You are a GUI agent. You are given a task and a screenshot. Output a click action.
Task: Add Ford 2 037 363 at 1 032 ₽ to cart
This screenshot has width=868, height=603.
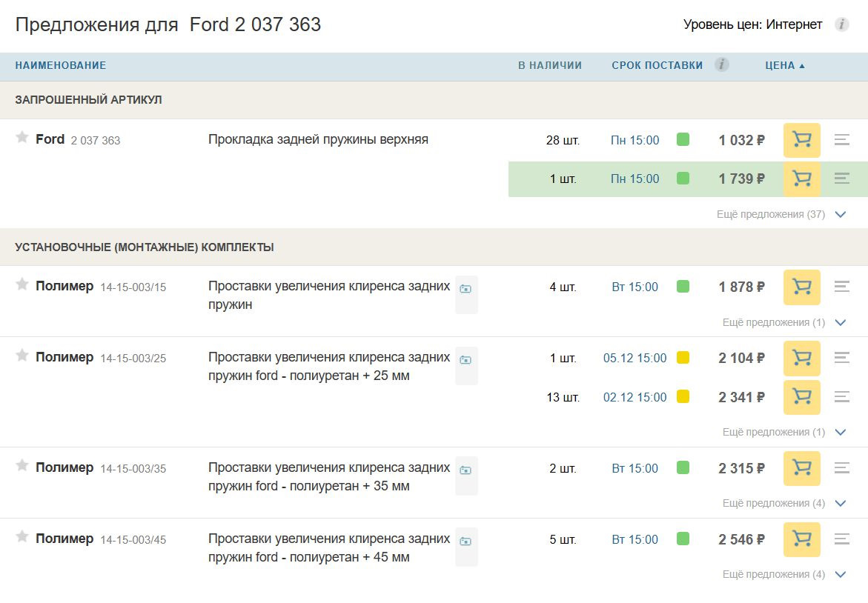pos(801,140)
